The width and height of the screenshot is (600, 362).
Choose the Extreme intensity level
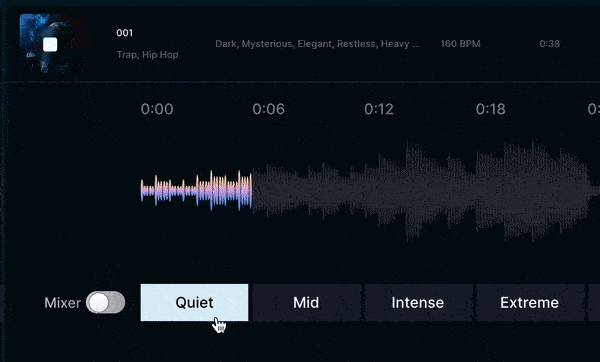point(530,303)
